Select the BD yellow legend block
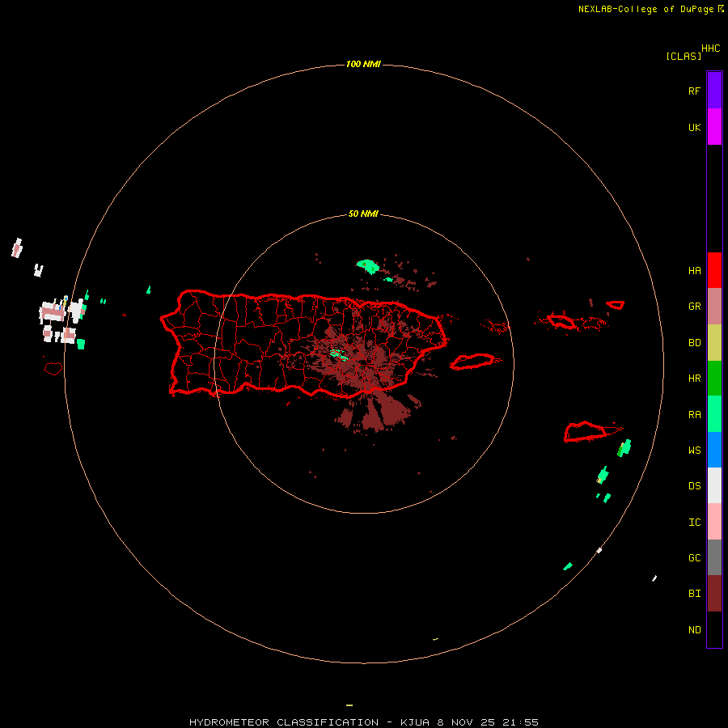The height and width of the screenshot is (728, 728). point(714,343)
